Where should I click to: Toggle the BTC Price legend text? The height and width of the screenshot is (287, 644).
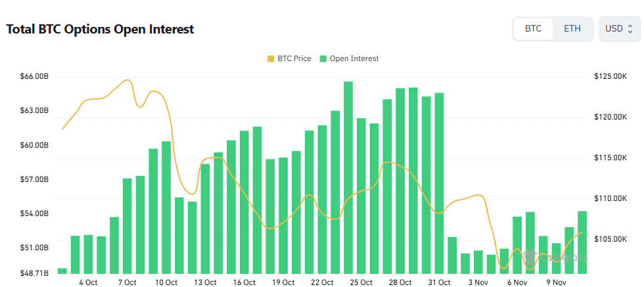pyautogui.click(x=294, y=58)
